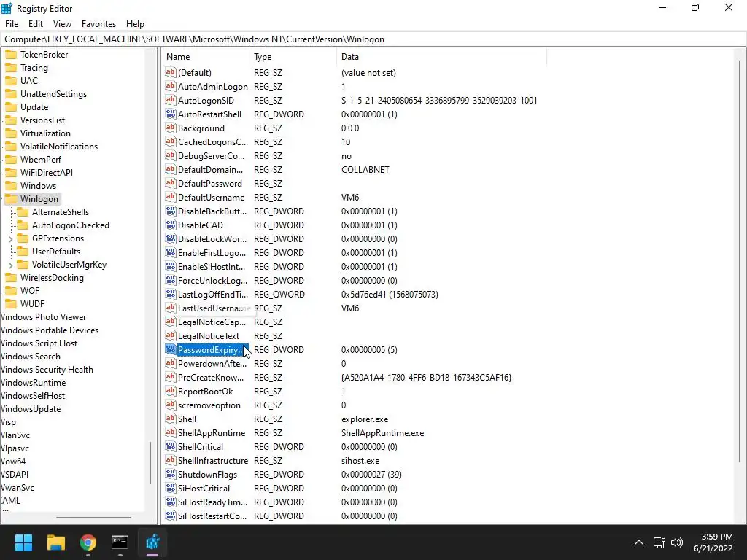Select the AutoLogonSID value

pos(206,101)
